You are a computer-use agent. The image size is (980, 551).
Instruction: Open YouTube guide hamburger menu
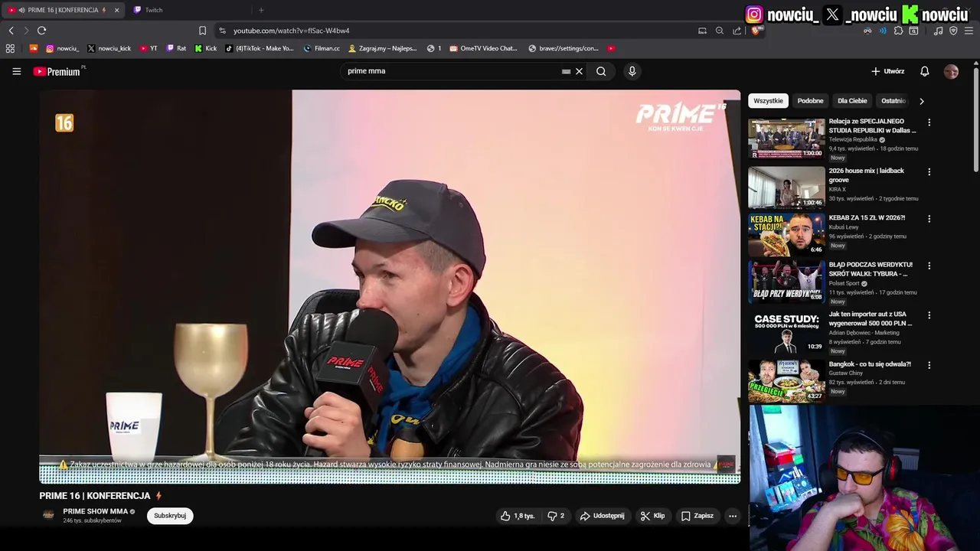(16, 71)
